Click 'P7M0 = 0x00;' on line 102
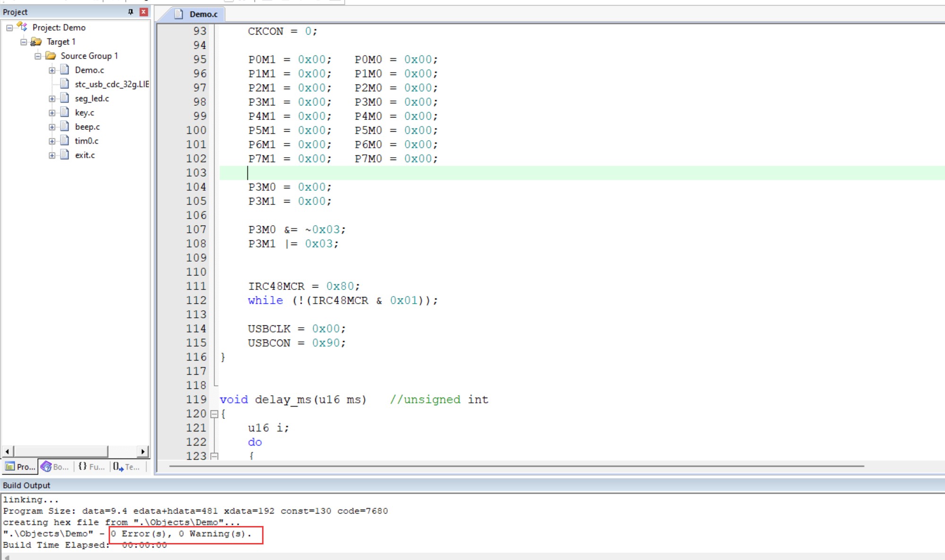 pos(396,159)
